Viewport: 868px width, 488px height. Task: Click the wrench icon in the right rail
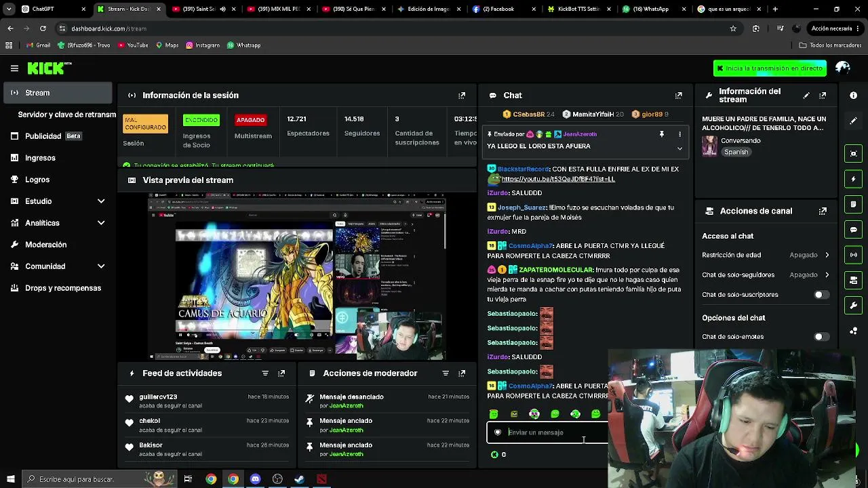tap(854, 306)
